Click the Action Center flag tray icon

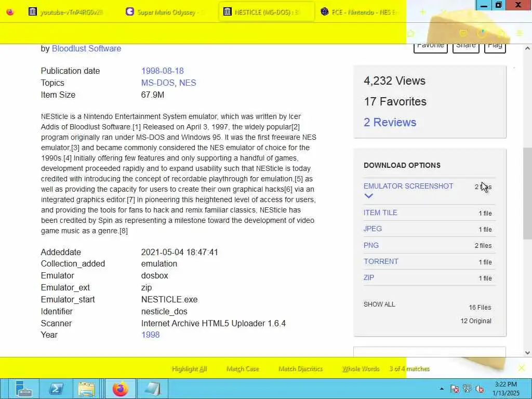[455, 389]
